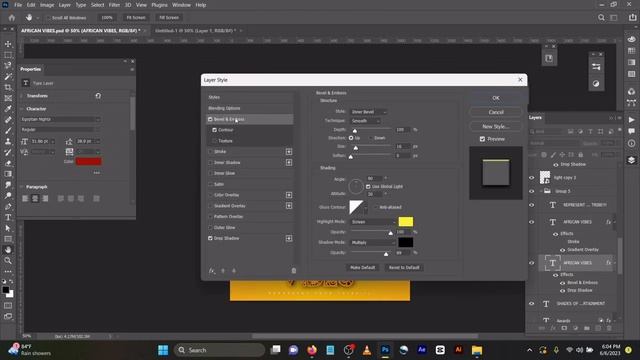Hide the Group 5 layer group
Viewport: 640px width, 360px height.
coord(531,191)
